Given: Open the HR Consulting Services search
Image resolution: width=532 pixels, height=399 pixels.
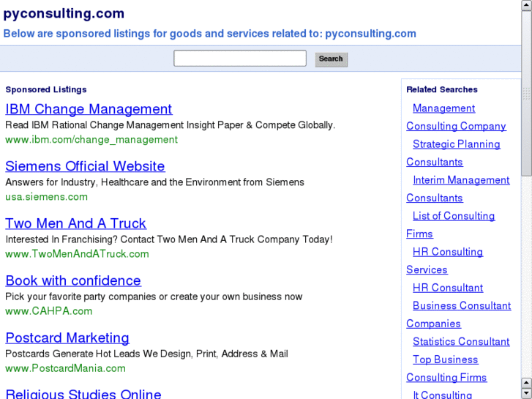Looking at the screenshot, I should coord(447,252).
